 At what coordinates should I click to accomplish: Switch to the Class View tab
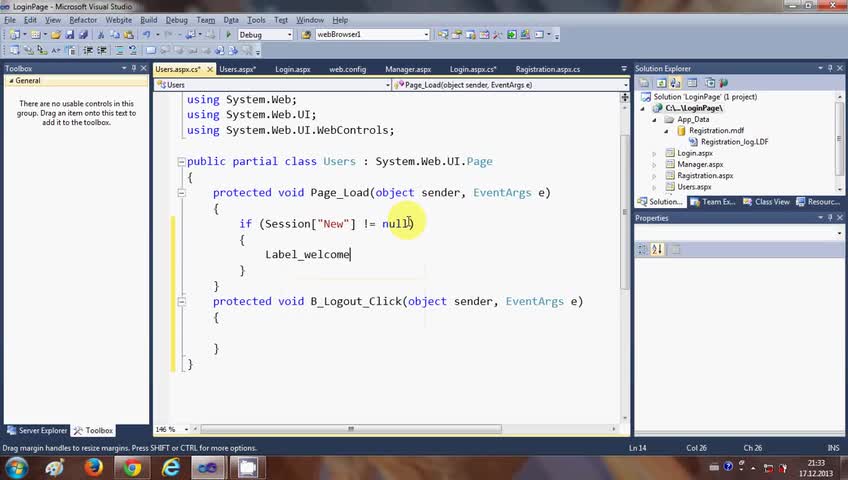[x=766, y=202]
